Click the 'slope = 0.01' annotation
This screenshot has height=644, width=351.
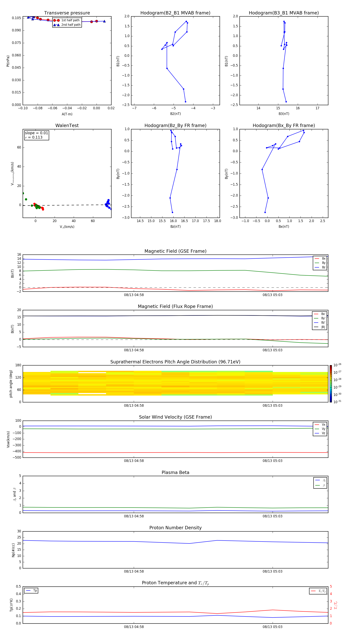point(36,133)
